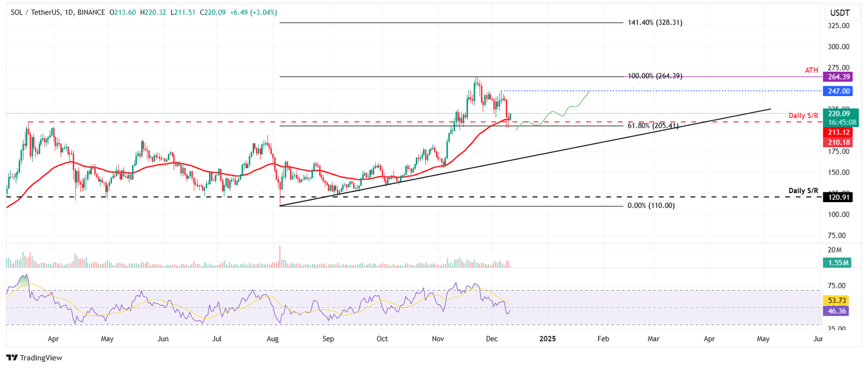
Task: Click the BINANCE exchange label
Action: click(89, 11)
